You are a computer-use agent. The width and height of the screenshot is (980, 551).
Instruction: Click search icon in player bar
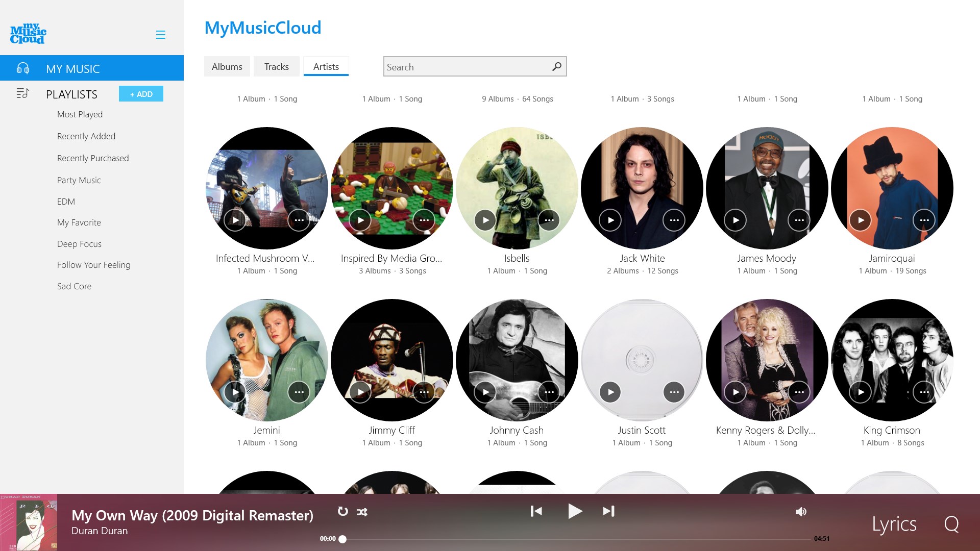pos(951,524)
